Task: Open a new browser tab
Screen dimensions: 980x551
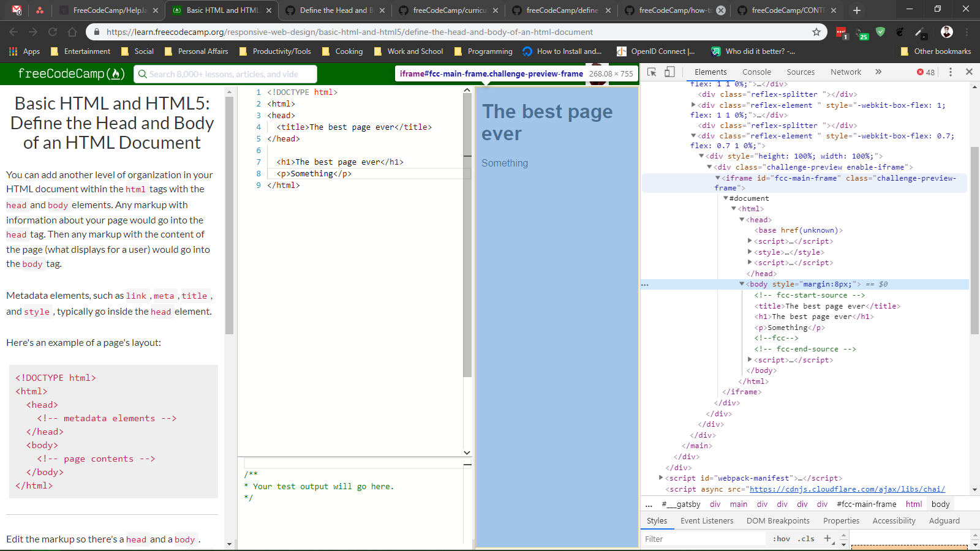Action: tap(857, 10)
